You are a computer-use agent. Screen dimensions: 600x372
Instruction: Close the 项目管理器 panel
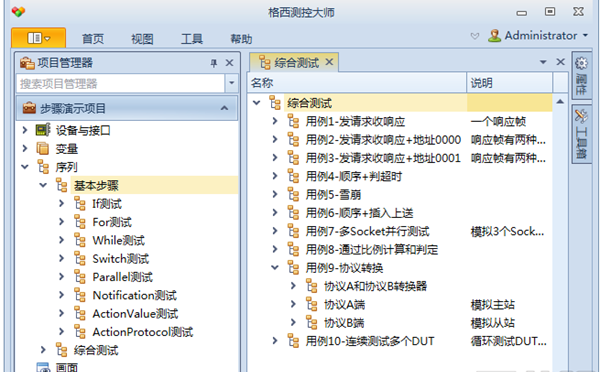(229, 63)
